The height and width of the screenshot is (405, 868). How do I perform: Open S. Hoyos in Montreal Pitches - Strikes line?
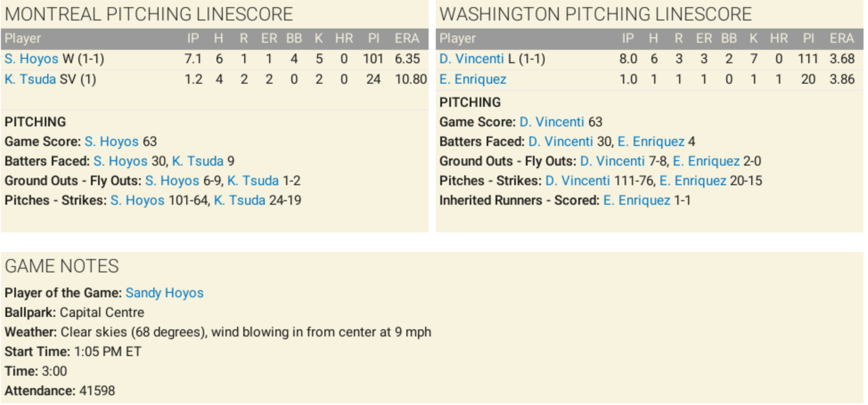click(137, 200)
